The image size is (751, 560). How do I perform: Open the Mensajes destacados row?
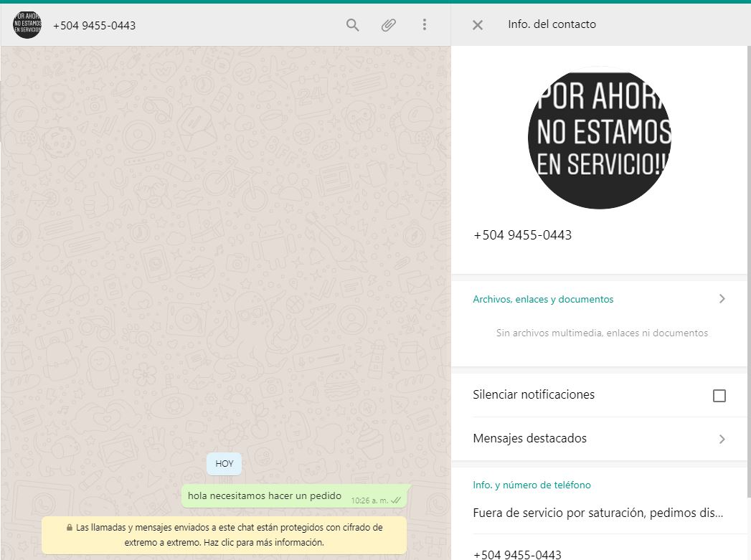tap(530, 439)
